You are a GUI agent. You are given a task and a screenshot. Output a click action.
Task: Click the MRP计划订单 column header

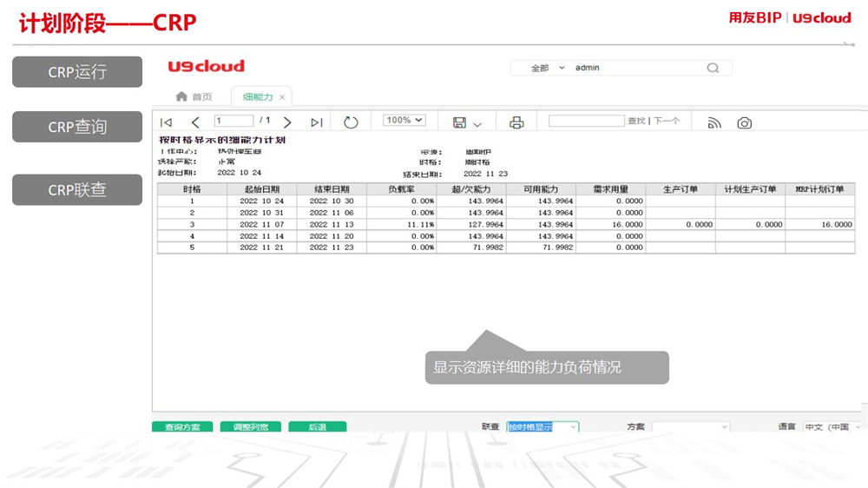tap(820, 189)
